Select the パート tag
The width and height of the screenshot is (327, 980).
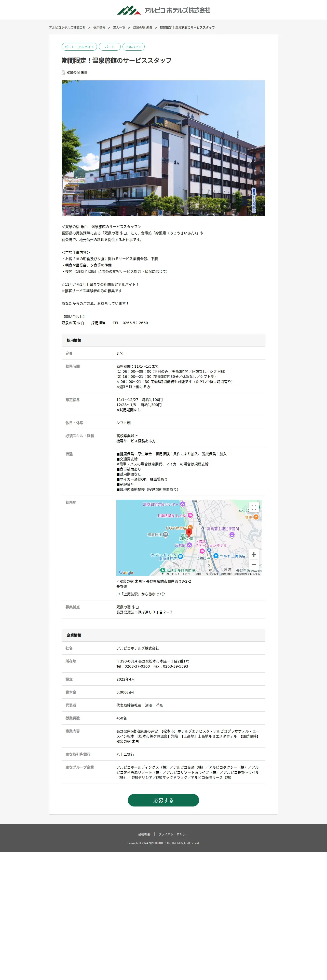110,47
